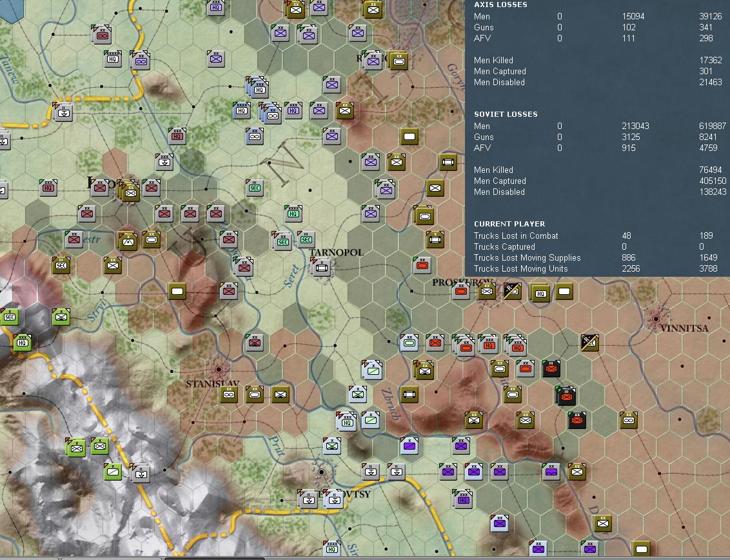This screenshot has height=560, width=730.
Task: Select the olive unit stack on Lvov city
Action: (x=128, y=190)
